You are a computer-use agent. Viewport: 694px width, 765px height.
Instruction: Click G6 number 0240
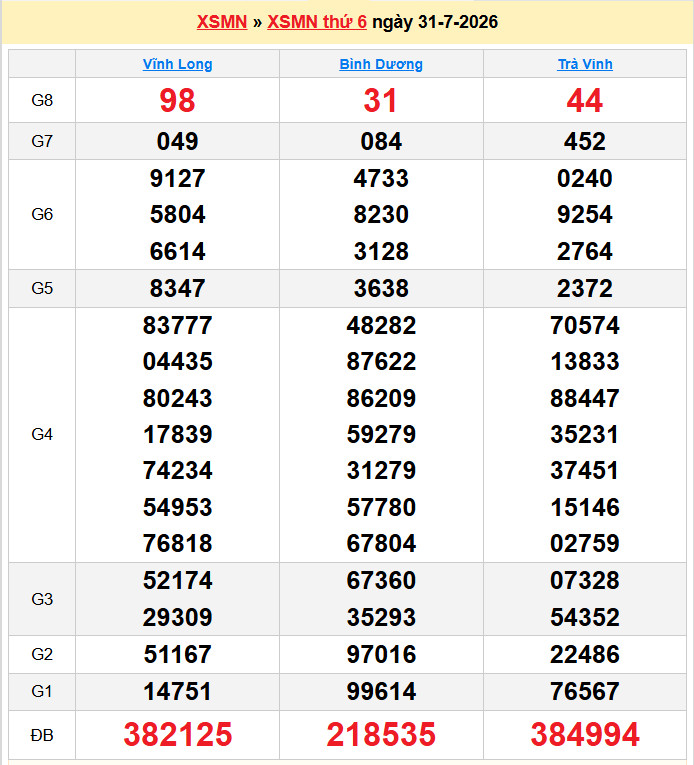pos(585,178)
